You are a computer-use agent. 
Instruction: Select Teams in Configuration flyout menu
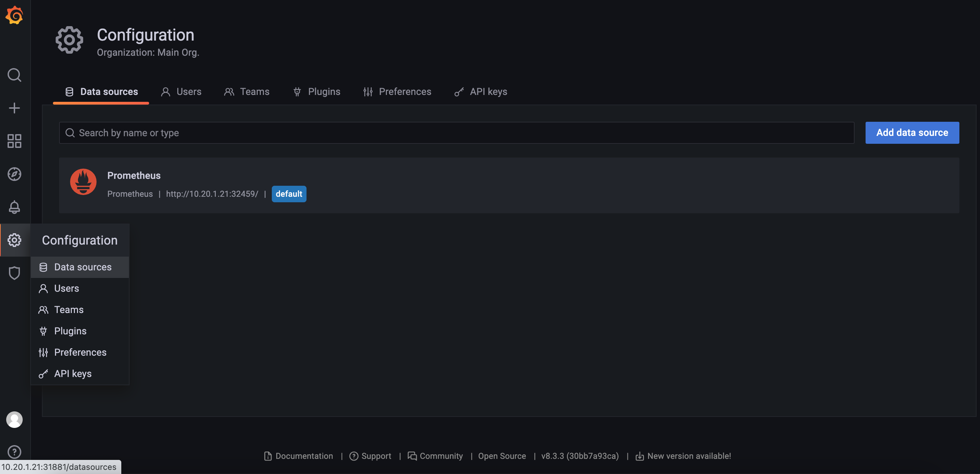[68, 310]
